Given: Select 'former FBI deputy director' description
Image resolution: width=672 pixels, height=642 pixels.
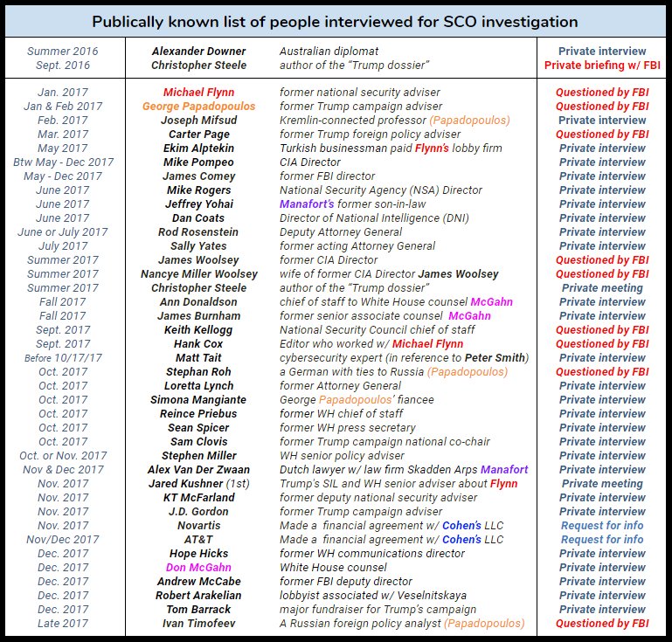Looking at the screenshot, I should click(x=345, y=582).
